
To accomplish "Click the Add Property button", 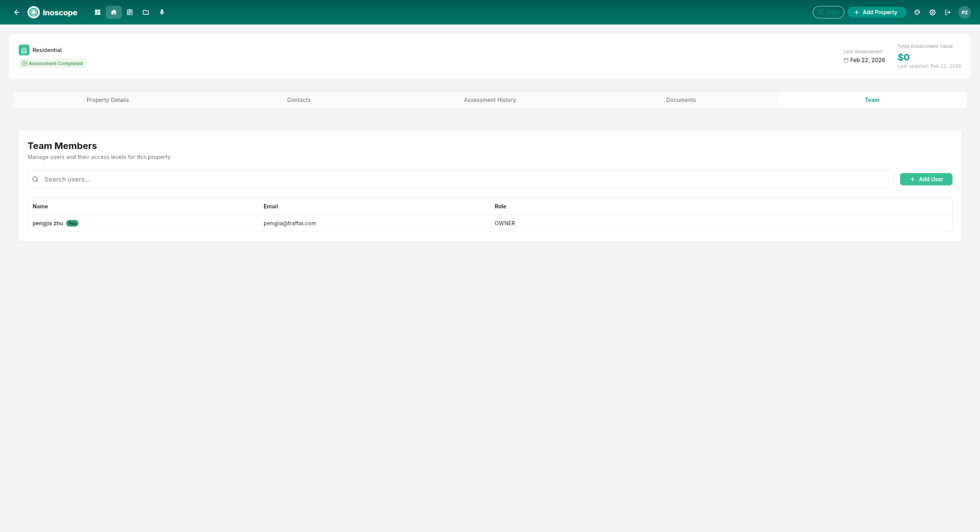I will tap(877, 12).
